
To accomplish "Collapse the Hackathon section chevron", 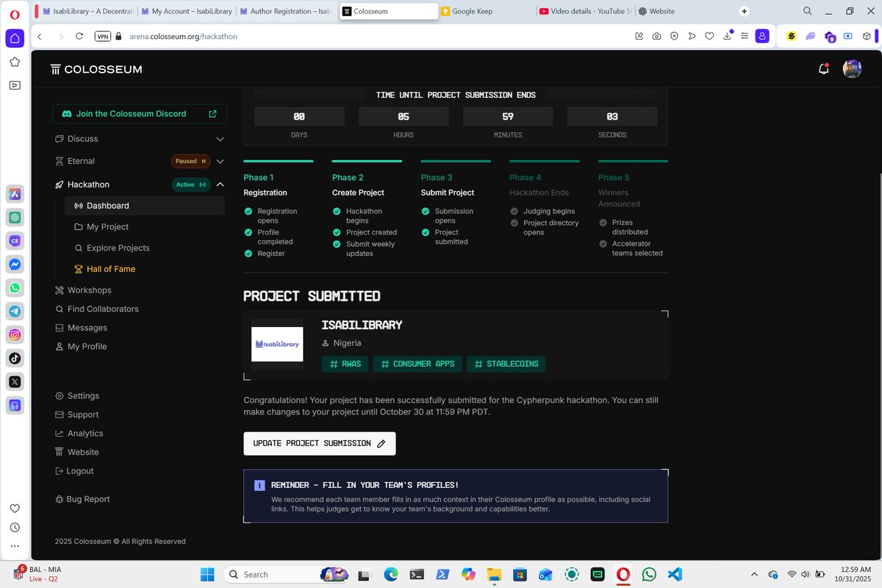I will point(220,184).
